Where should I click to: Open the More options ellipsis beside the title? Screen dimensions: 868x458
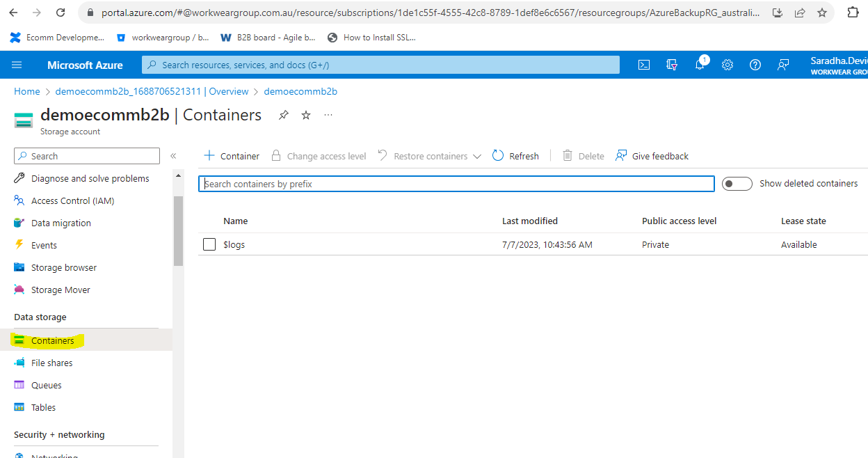pyautogui.click(x=328, y=116)
